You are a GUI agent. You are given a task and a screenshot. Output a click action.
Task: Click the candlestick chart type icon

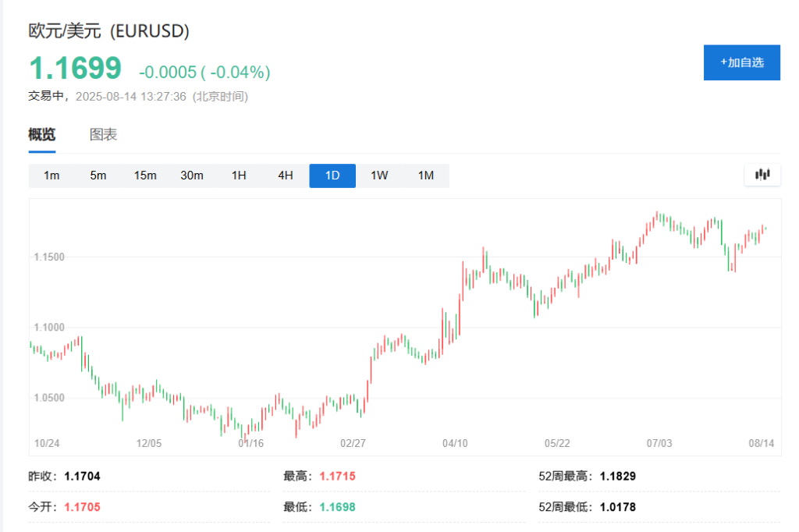click(x=762, y=175)
